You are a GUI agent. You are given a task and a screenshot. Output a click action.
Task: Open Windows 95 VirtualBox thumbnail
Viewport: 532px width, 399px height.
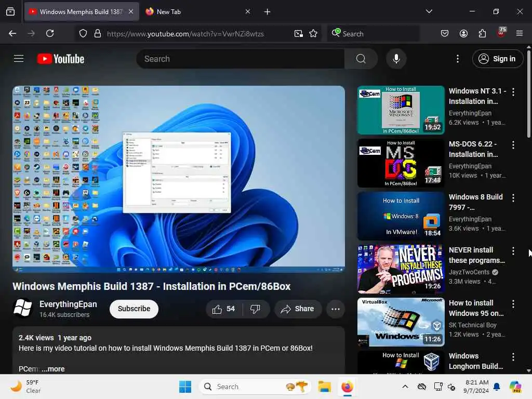point(401,322)
